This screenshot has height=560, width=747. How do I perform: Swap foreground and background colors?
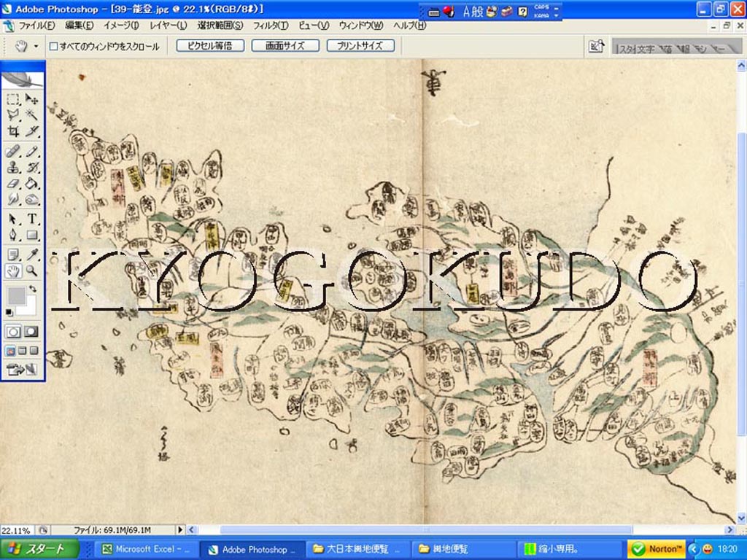point(32,289)
